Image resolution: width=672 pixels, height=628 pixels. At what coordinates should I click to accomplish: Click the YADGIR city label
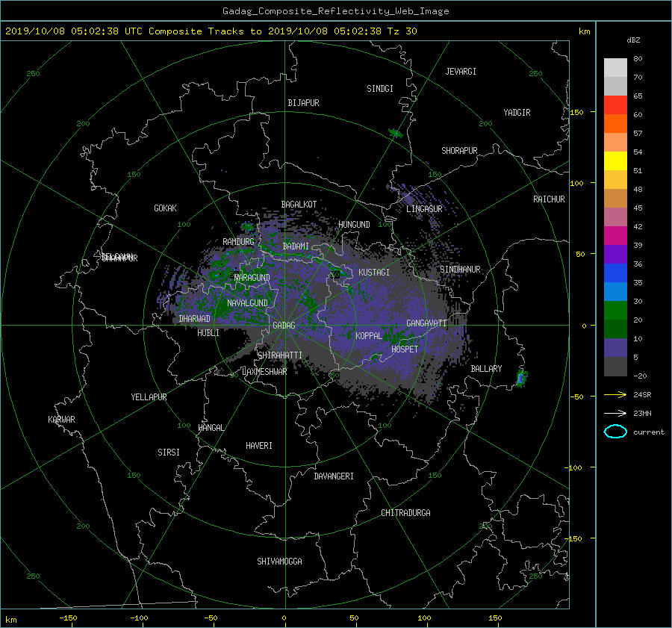pos(517,113)
